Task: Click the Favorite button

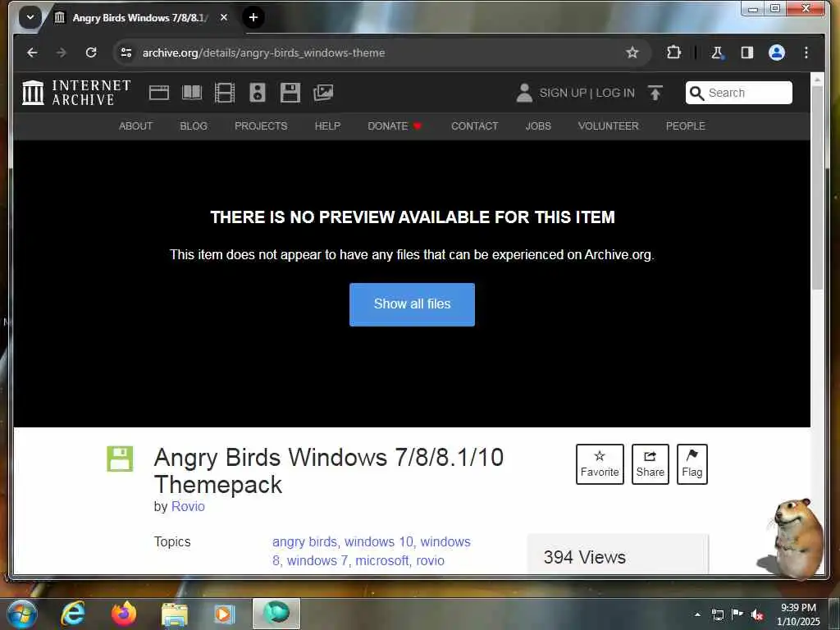Action: pos(600,464)
